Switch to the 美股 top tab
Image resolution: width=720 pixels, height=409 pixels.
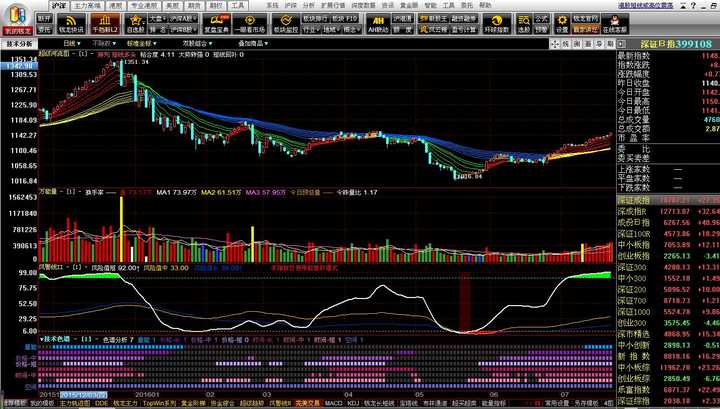click(x=173, y=6)
